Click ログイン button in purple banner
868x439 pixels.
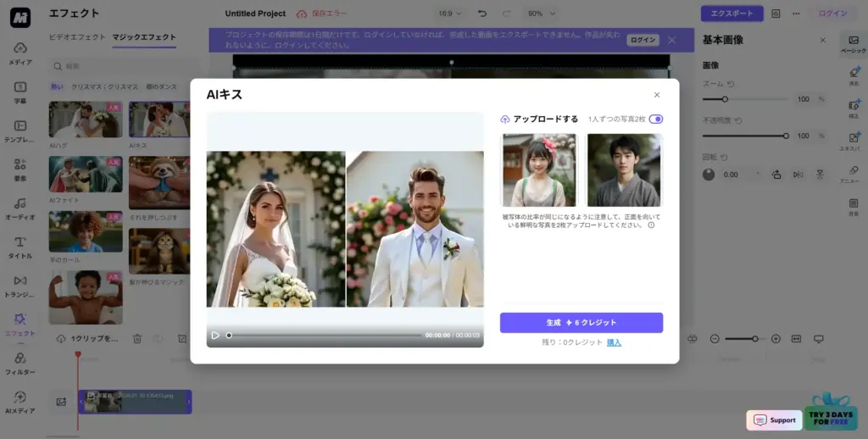(643, 40)
